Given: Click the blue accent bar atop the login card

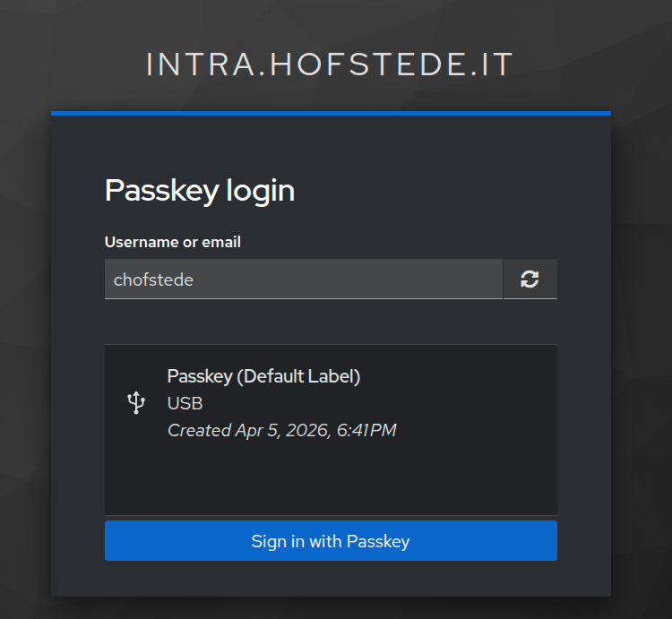Looking at the screenshot, I should tap(331, 114).
